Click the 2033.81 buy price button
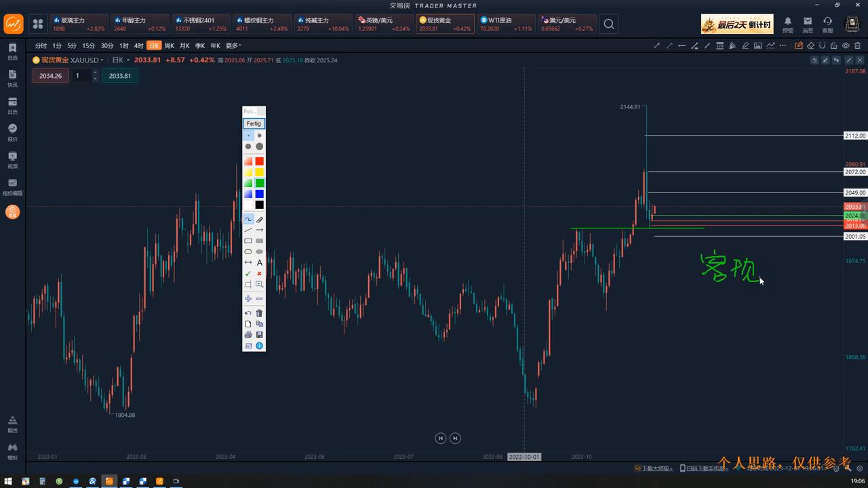The height and width of the screenshot is (488, 868). pos(120,76)
